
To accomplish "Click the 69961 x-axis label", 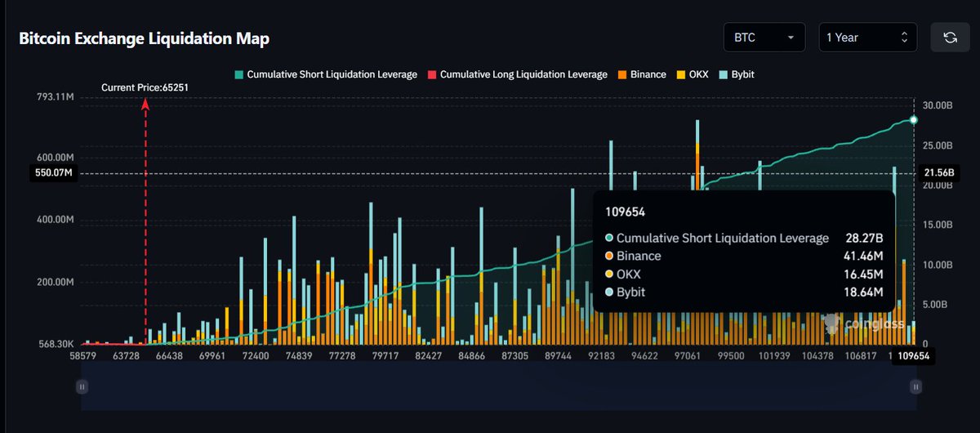I will click(x=212, y=357).
